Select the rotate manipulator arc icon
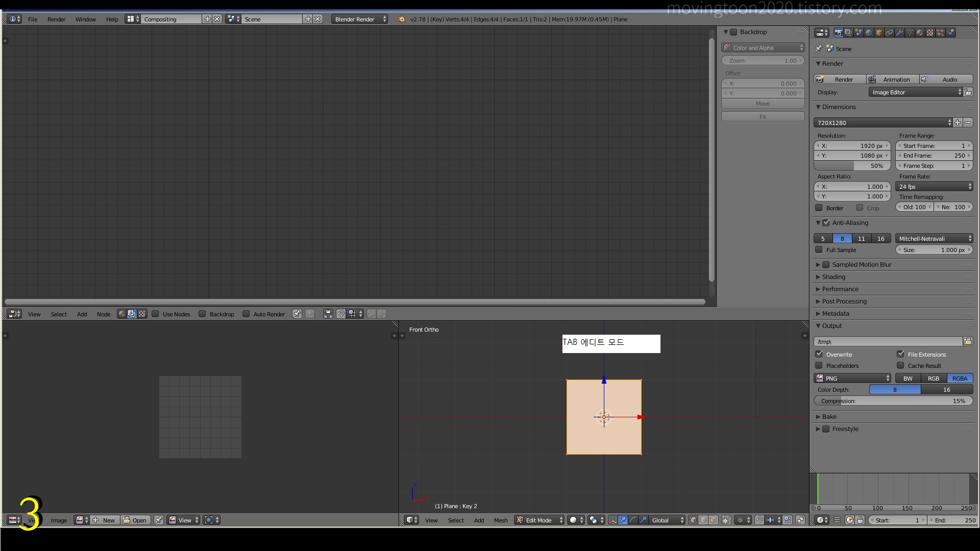This screenshot has width=980, height=551. [x=633, y=520]
